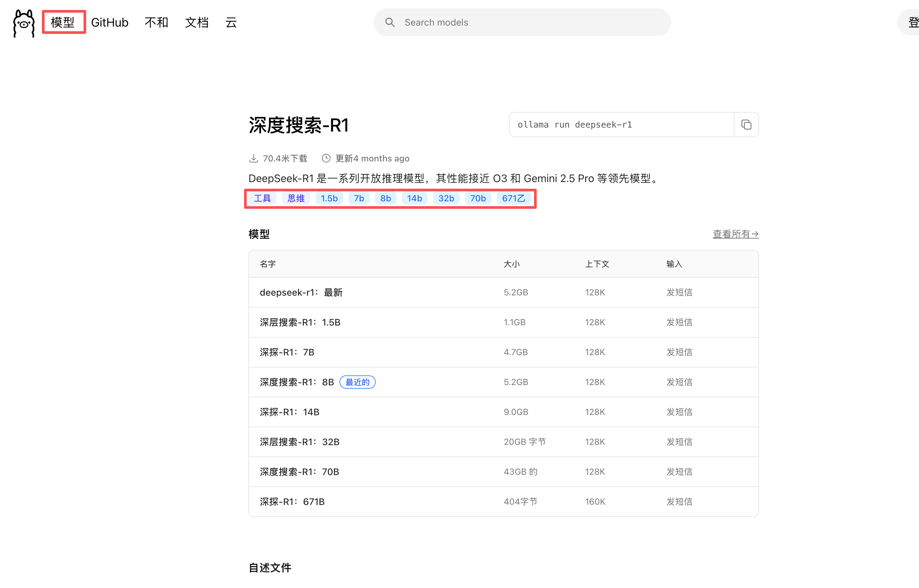Open the 文档 navigation item

click(x=197, y=23)
